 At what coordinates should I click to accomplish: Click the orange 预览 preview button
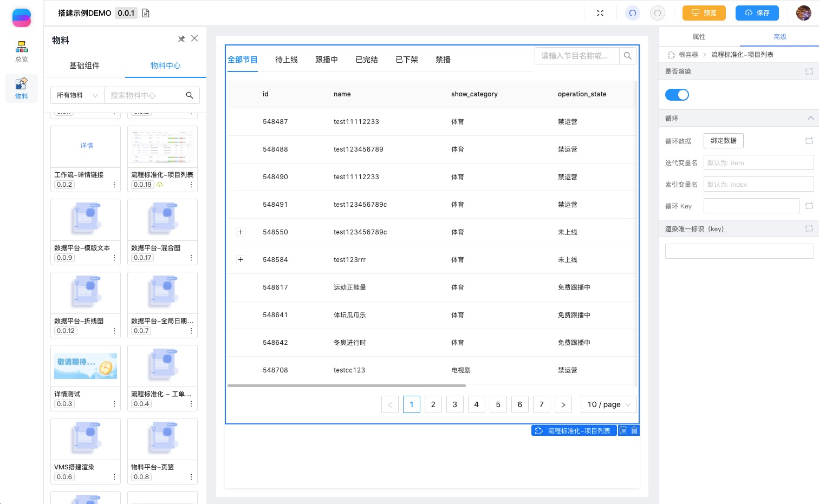(x=704, y=13)
